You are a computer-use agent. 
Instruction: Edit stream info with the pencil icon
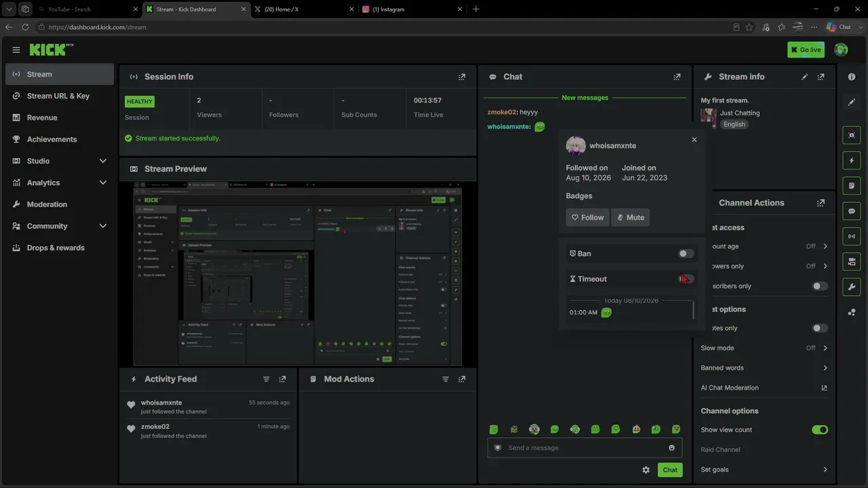[805, 77]
